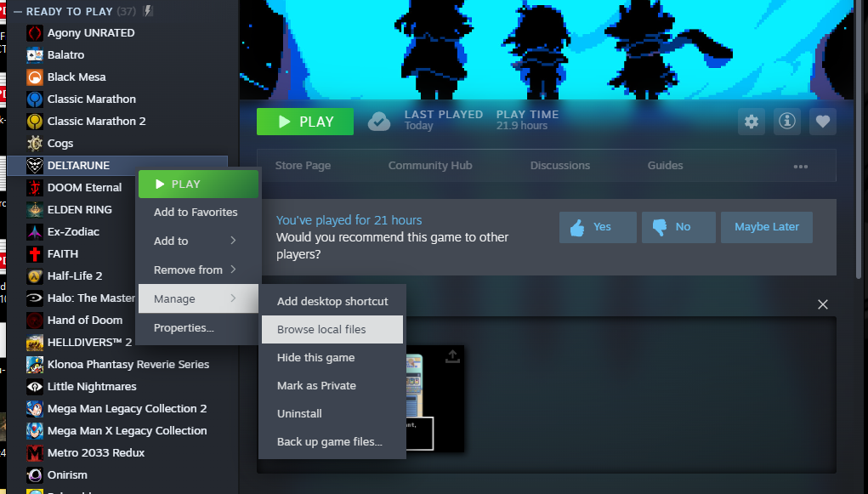Click the Little Nightmares eye icon
The width and height of the screenshot is (868, 494).
click(35, 387)
